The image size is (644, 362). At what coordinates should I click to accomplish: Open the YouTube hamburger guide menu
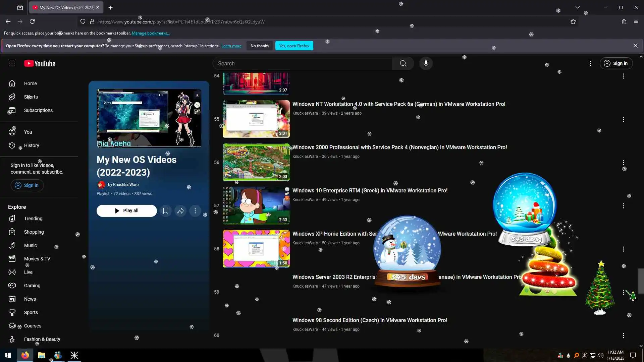tap(12, 63)
